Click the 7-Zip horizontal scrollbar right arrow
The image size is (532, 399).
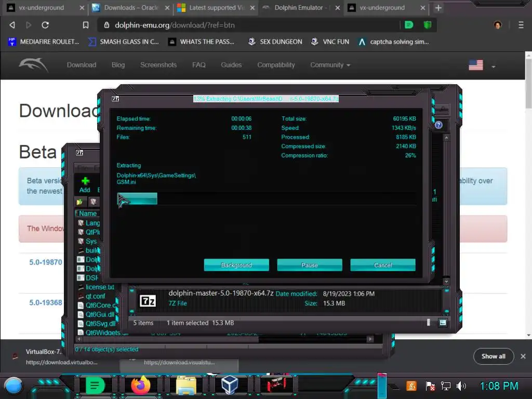370,339
